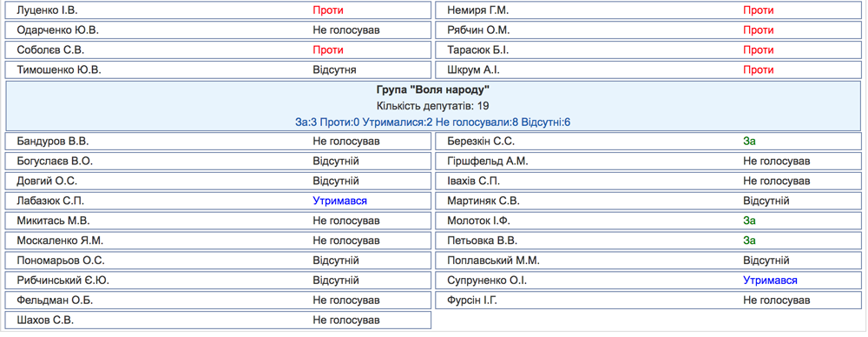Screen dimensions: 868x337
Task: Select Супруненко О.І. Утримався status
Action: click(x=771, y=281)
